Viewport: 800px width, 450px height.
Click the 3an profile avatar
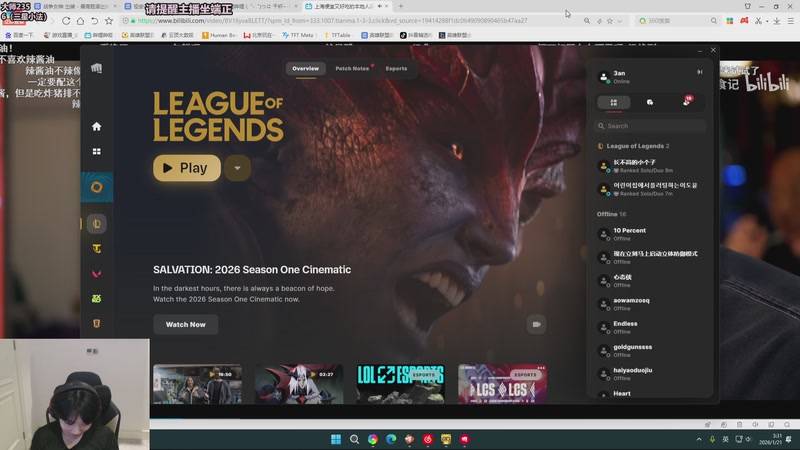[604, 77]
